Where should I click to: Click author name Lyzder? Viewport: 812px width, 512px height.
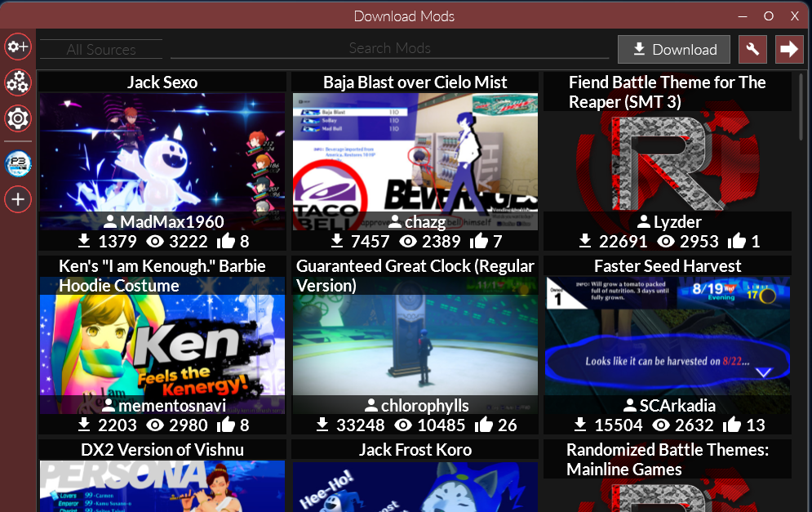point(677,222)
